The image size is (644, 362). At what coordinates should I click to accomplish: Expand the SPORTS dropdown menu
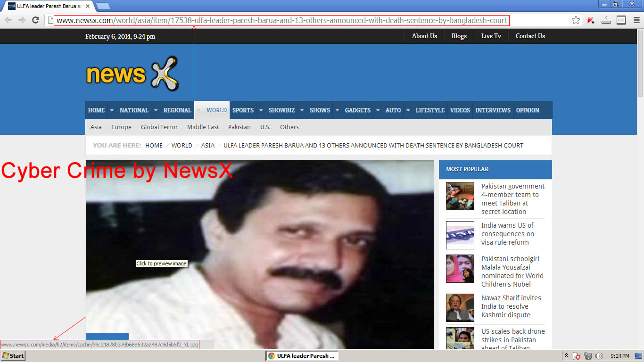pyautogui.click(x=261, y=110)
